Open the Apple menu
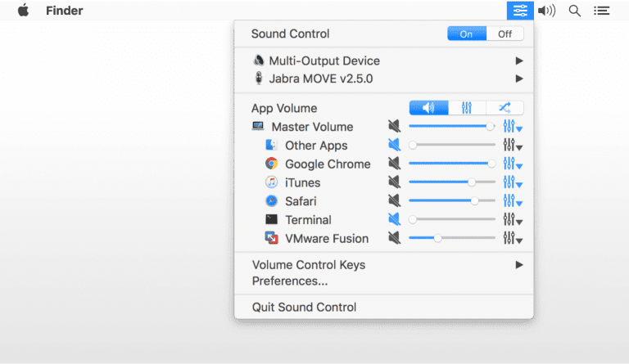This screenshot has height=364, width=629. click(x=23, y=11)
